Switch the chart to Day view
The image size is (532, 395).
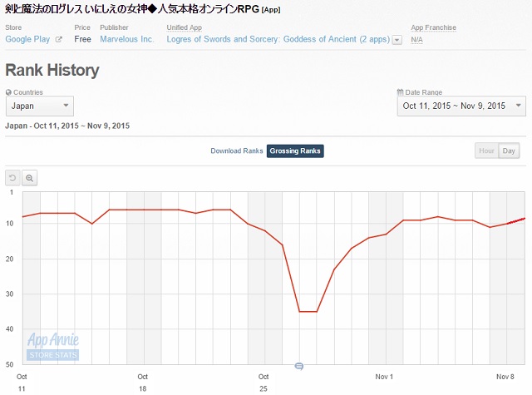pyautogui.click(x=509, y=151)
